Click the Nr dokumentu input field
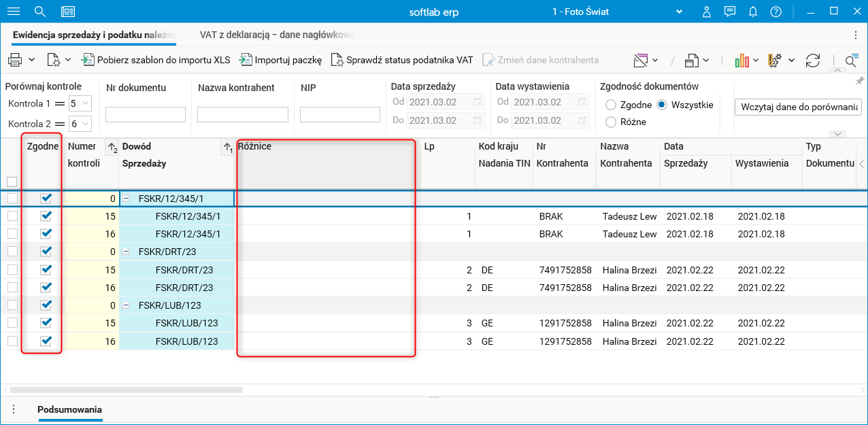 (146, 114)
